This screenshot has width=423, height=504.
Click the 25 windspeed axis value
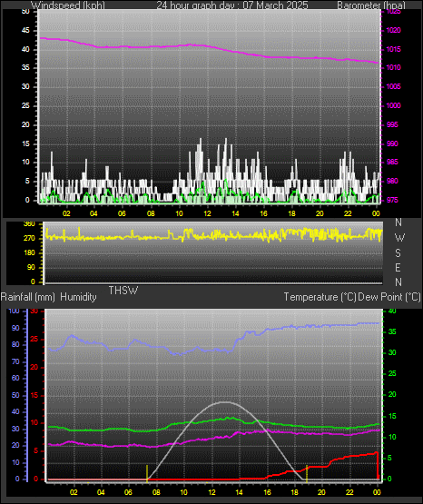25,105
